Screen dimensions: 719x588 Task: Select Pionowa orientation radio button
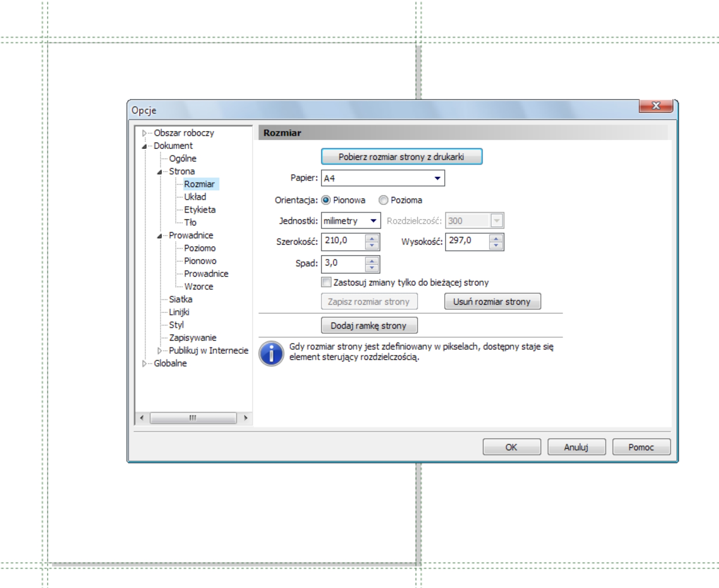pyautogui.click(x=325, y=200)
